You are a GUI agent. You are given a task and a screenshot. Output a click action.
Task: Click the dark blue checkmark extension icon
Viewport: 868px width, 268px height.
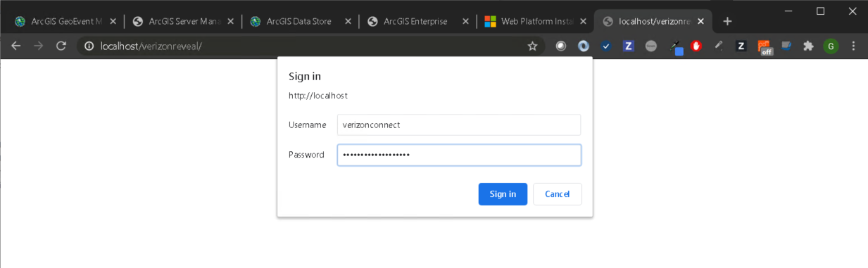(606, 46)
